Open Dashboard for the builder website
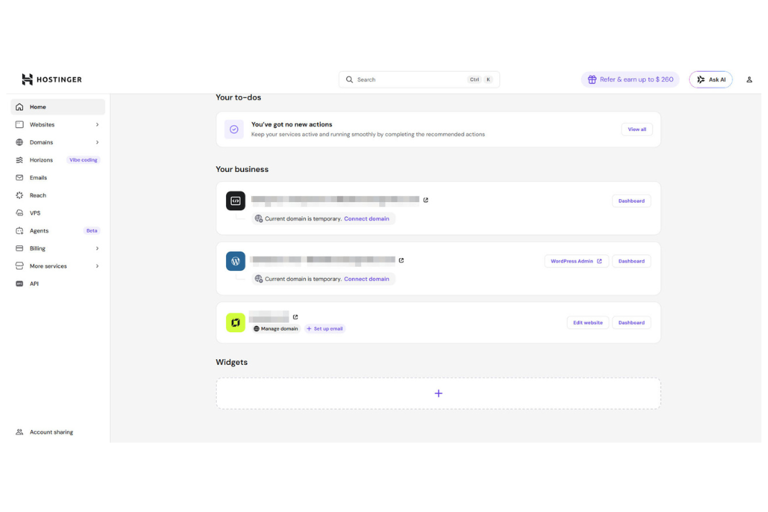Screen dimensions: 768x512 631,322
